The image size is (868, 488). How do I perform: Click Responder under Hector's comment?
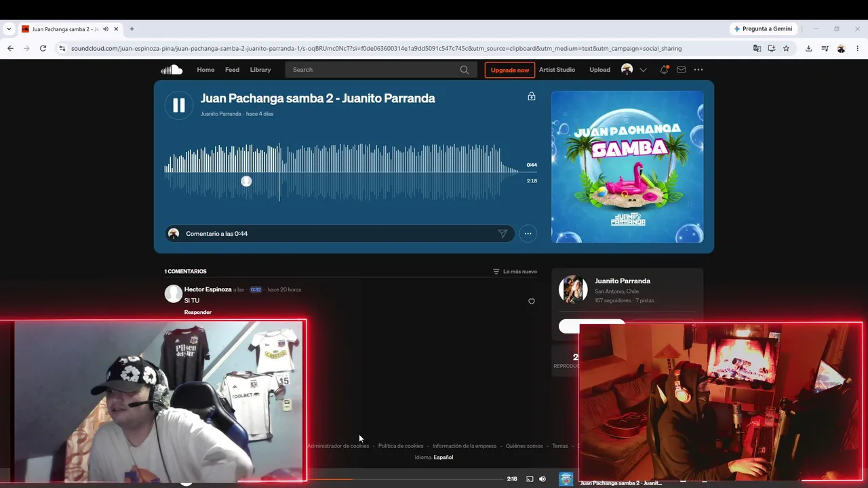198,312
